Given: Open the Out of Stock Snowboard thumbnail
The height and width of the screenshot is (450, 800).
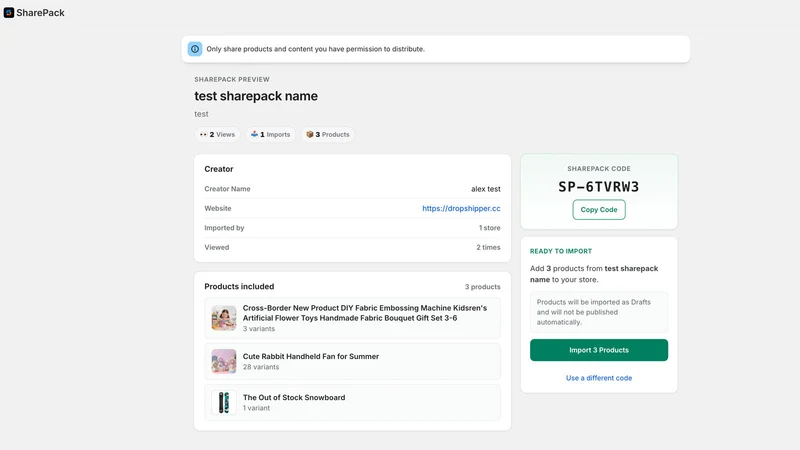Looking at the screenshot, I should click(x=223, y=403).
